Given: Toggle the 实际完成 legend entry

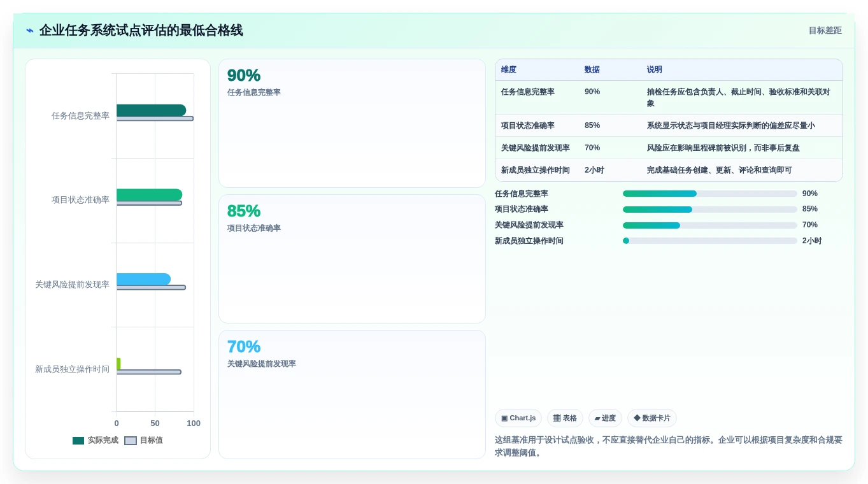Looking at the screenshot, I should [x=96, y=440].
